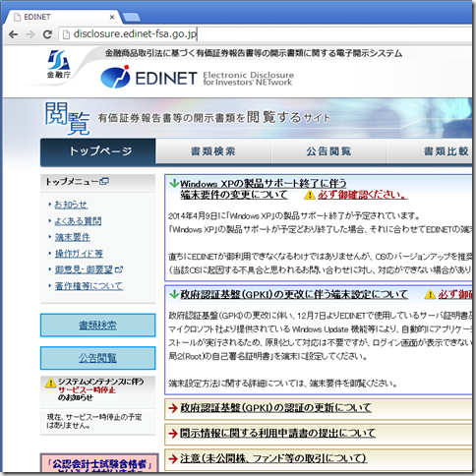Open 政府認証基盤(GPKI)の認証の更新について link
The height and width of the screenshot is (476, 476).
[275, 408]
